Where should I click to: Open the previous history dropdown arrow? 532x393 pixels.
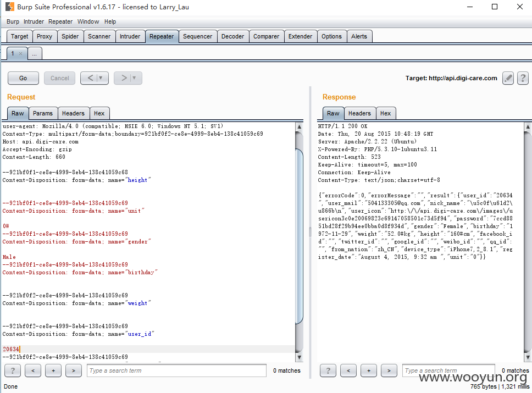point(101,78)
